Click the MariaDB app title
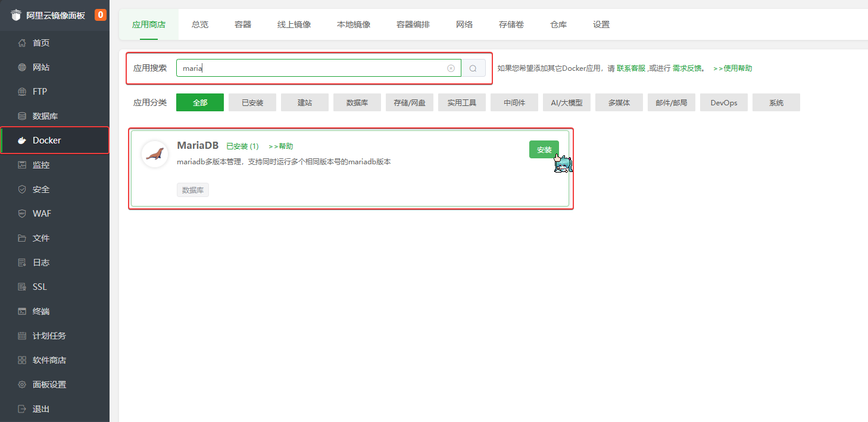This screenshot has width=868, height=422. tap(198, 146)
